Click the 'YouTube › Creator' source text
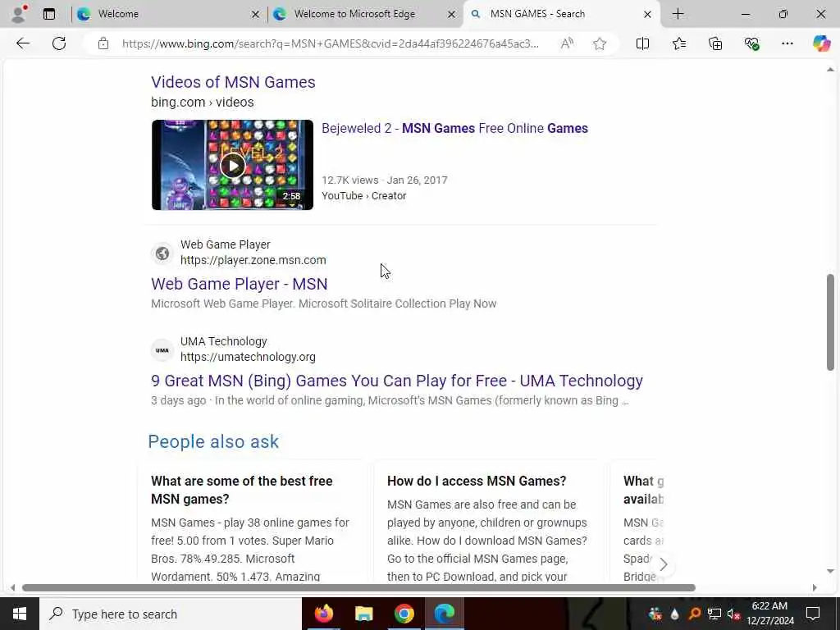Viewport: 840px width, 630px height. click(x=363, y=195)
